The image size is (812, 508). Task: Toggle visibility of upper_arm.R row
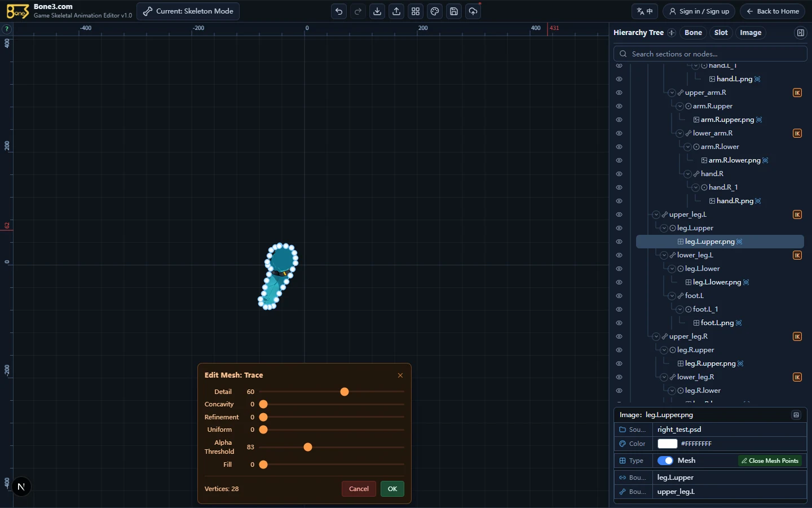pos(619,93)
